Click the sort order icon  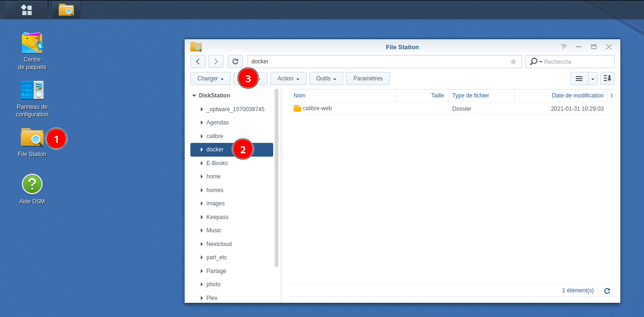pyautogui.click(x=607, y=79)
